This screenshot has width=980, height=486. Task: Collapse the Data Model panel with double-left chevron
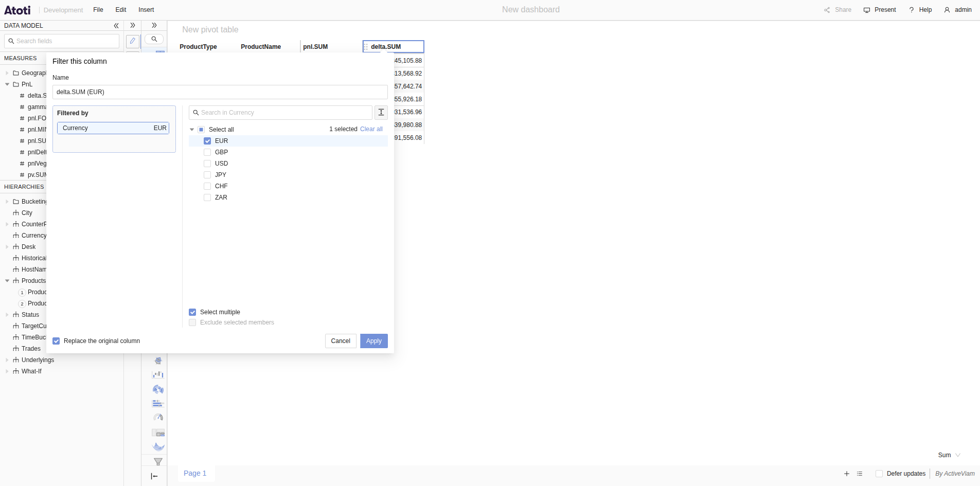pyautogui.click(x=116, y=26)
